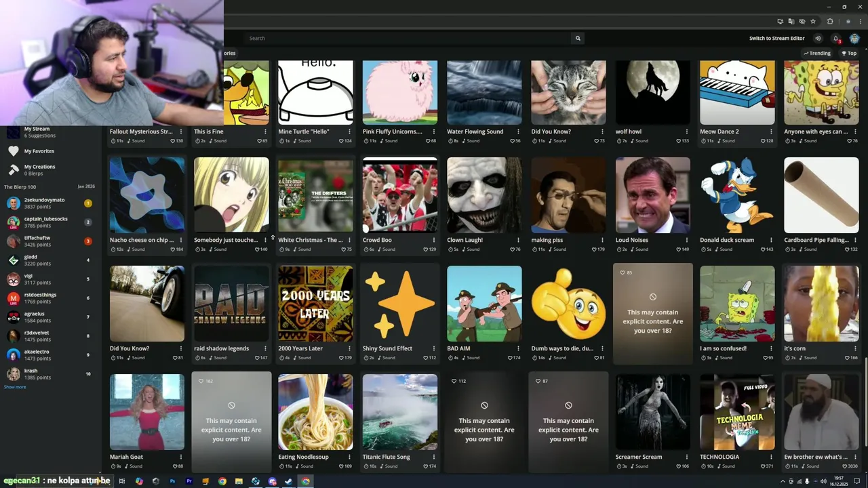Click the install app icon in address bar
The width and height of the screenshot is (868, 488).
780,21
